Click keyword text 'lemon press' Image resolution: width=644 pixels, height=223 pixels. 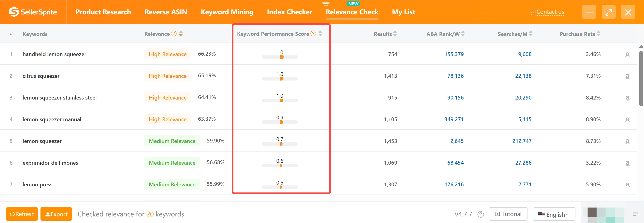(x=38, y=185)
